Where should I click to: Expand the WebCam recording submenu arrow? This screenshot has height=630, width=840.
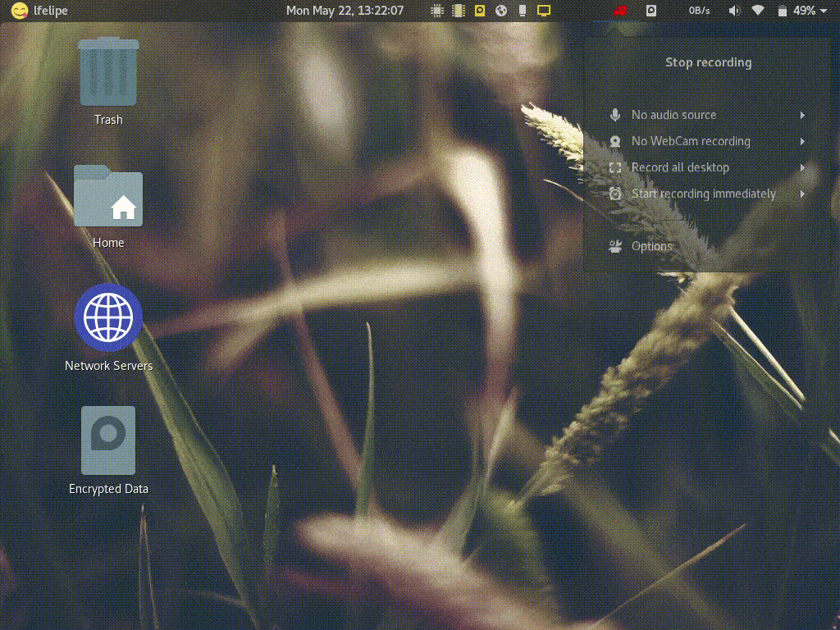tap(802, 141)
